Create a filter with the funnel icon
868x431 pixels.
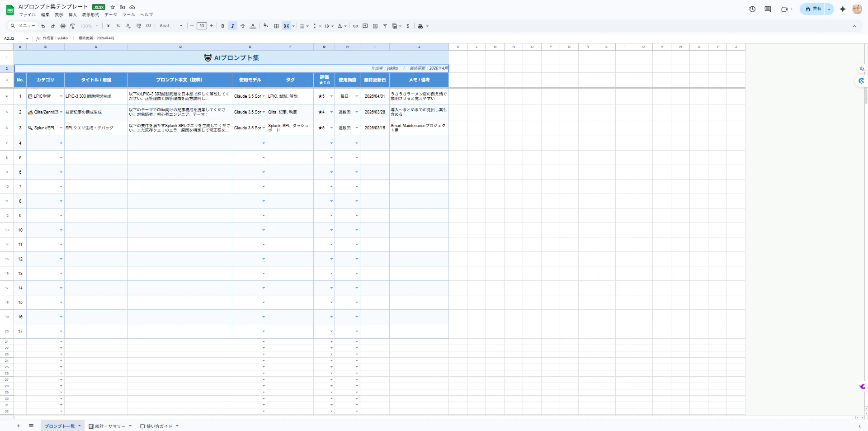[385, 26]
